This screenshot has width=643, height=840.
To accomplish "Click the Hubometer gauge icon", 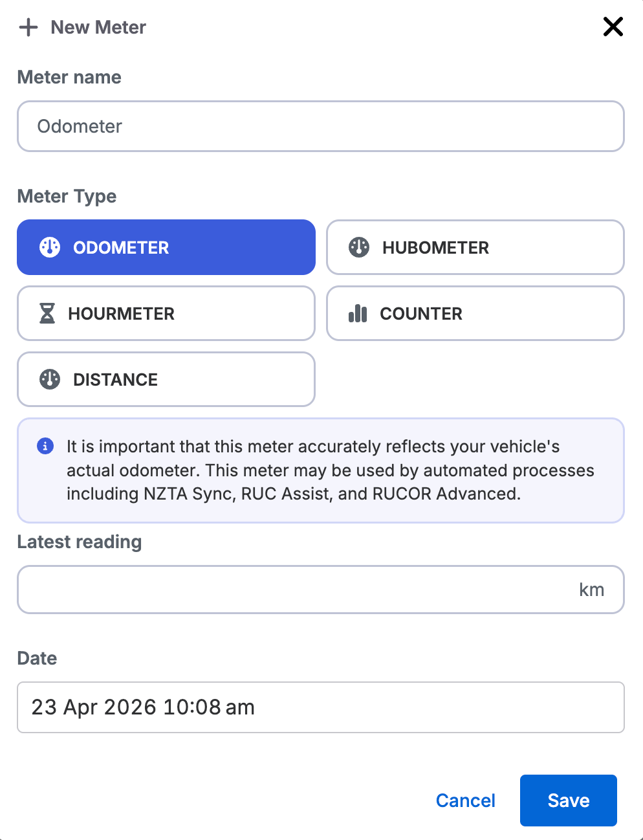I will [359, 247].
